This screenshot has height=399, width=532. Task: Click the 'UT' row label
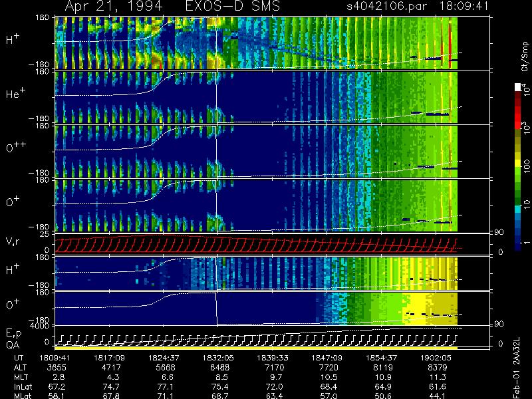(19, 358)
